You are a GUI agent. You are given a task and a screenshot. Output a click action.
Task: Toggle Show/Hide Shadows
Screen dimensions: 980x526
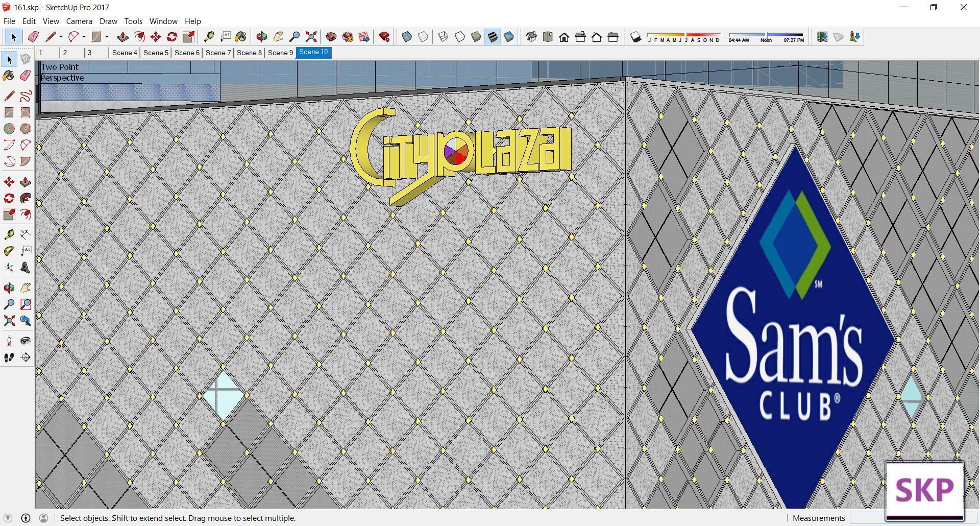coord(635,37)
